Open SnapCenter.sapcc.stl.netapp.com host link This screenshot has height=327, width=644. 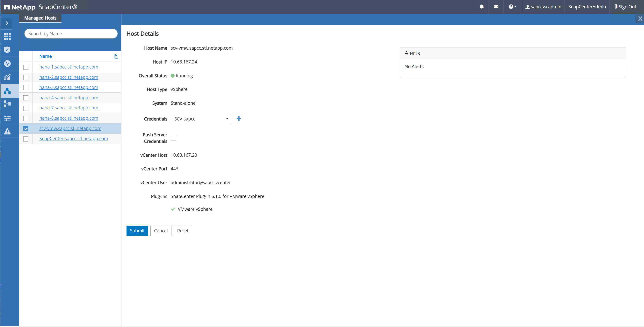click(x=74, y=139)
